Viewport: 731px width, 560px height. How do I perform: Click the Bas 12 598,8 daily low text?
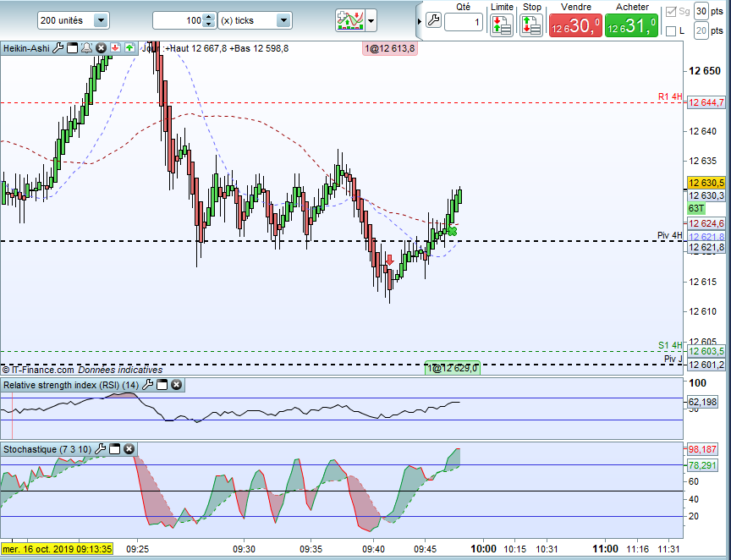pos(259,48)
